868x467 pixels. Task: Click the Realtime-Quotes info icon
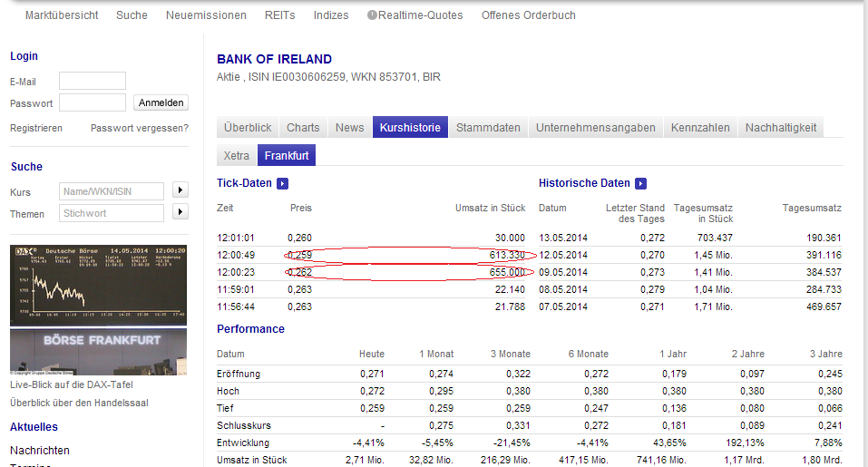(x=372, y=15)
